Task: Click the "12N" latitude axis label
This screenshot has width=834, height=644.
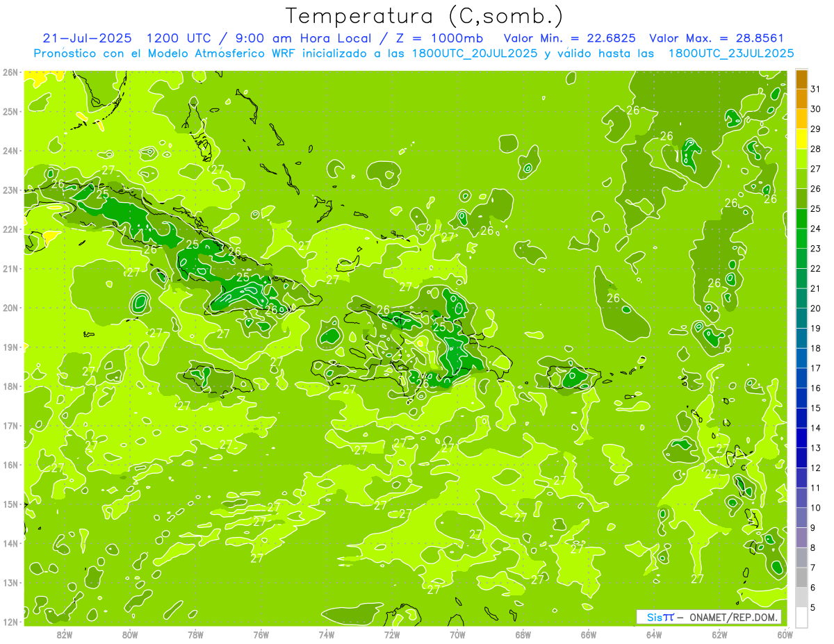Action: (x=10, y=622)
